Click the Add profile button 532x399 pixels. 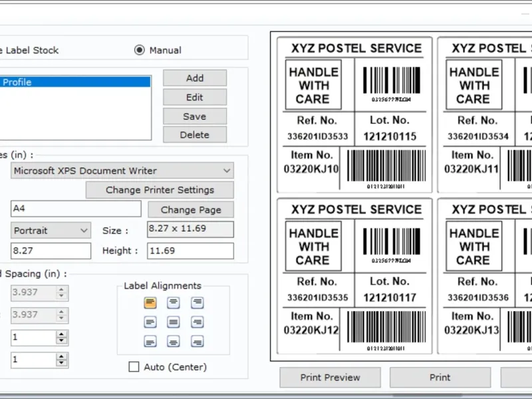pos(195,78)
